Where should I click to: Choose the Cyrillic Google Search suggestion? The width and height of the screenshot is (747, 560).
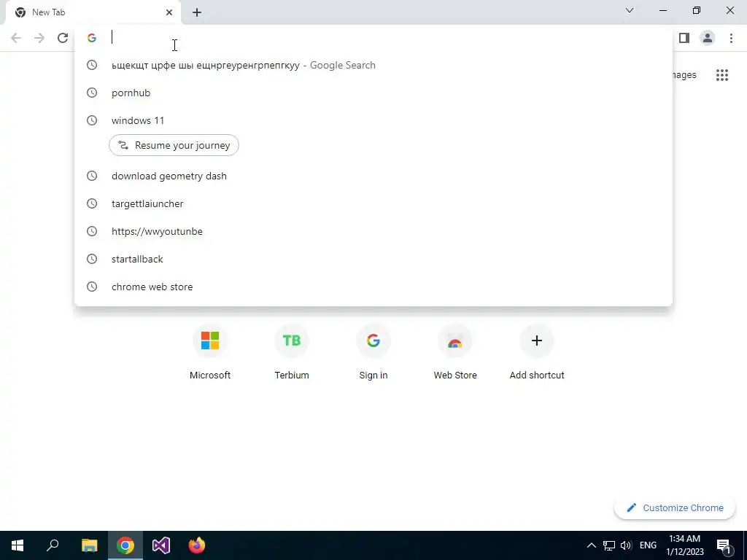[373, 65]
